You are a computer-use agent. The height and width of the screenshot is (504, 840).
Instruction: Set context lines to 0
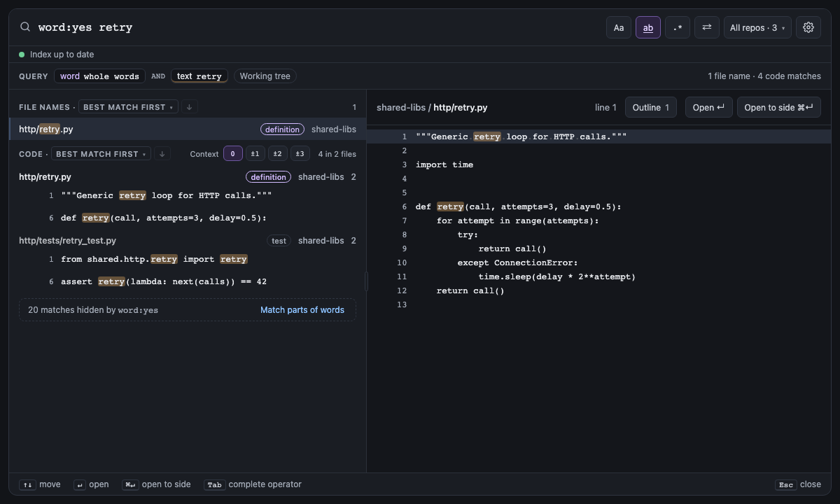(233, 154)
